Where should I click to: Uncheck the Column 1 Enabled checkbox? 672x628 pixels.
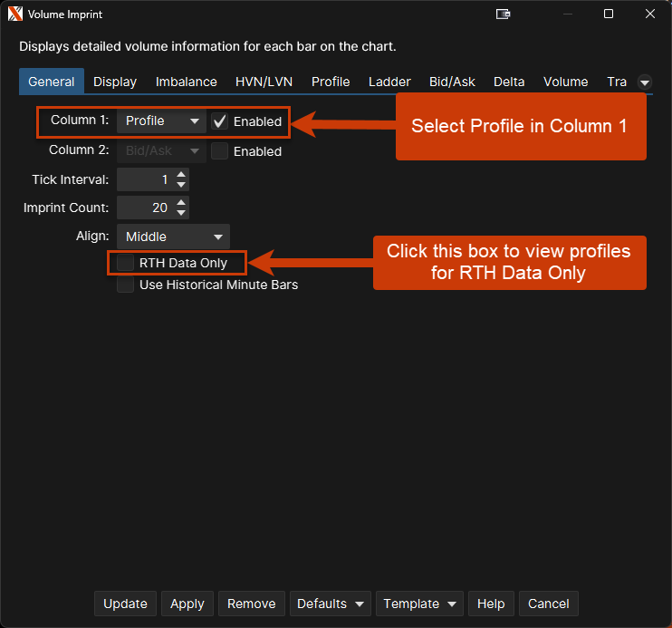[x=219, y=121]
